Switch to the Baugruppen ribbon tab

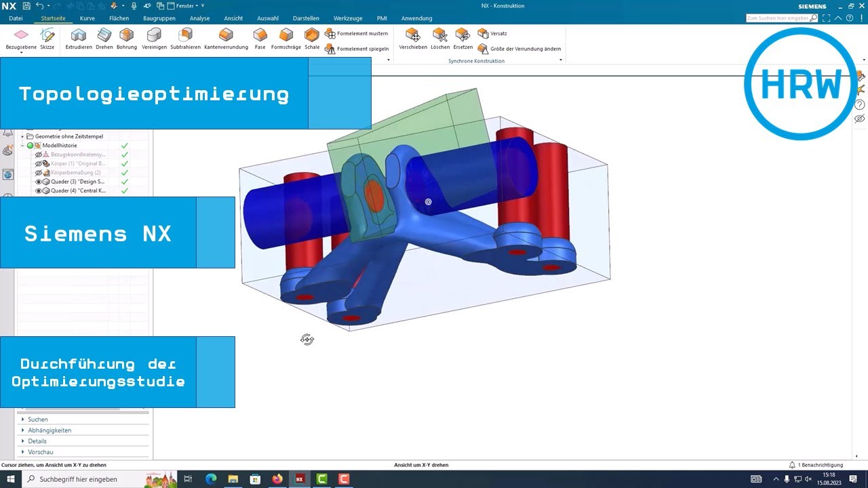coord(159,18)
